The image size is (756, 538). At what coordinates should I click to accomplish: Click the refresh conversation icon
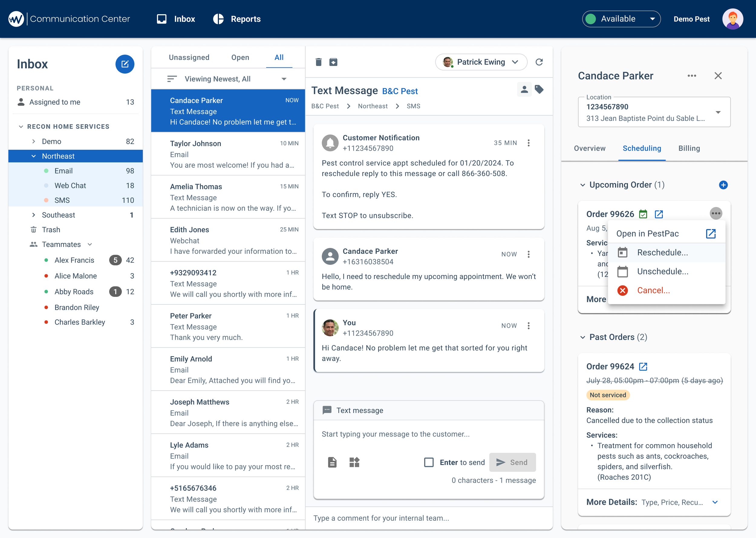pos(539,62)
